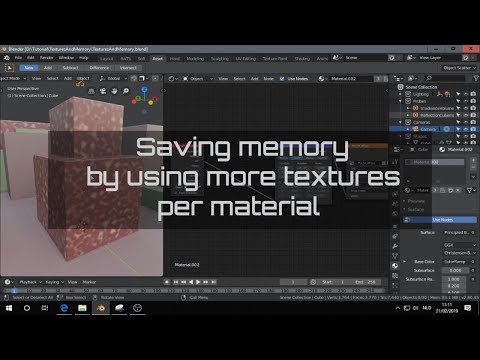Toggle visibility eye of ReflectionCubemap row

(x=466, y=115)
